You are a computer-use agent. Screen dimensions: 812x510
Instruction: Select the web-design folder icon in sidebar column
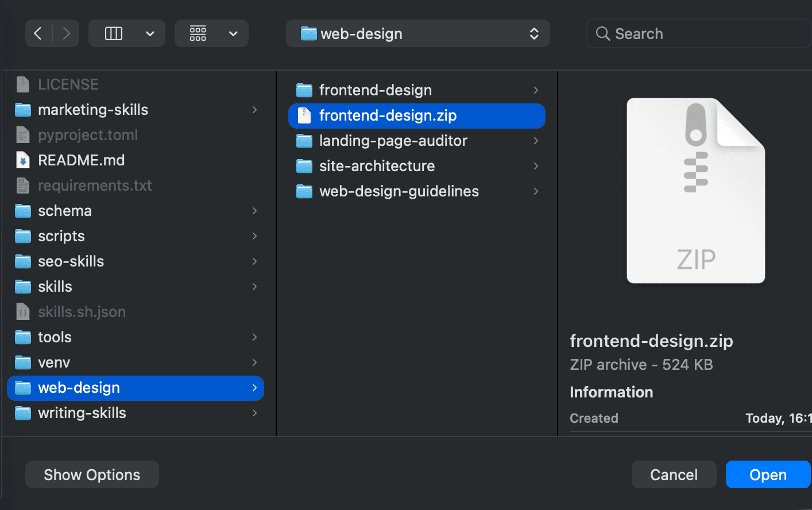[23, 388]
